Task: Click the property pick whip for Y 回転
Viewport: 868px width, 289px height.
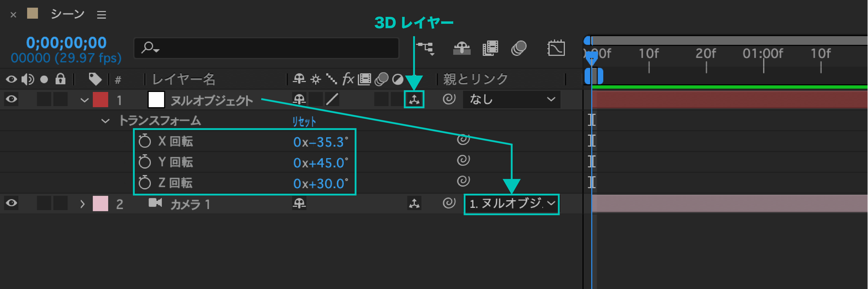Action: [463, 160]
